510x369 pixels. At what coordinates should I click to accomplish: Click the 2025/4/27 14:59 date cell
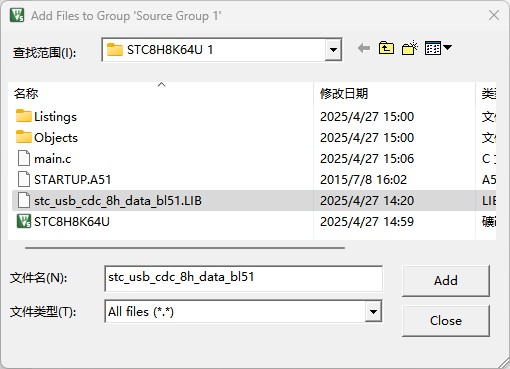coord(367,222)
